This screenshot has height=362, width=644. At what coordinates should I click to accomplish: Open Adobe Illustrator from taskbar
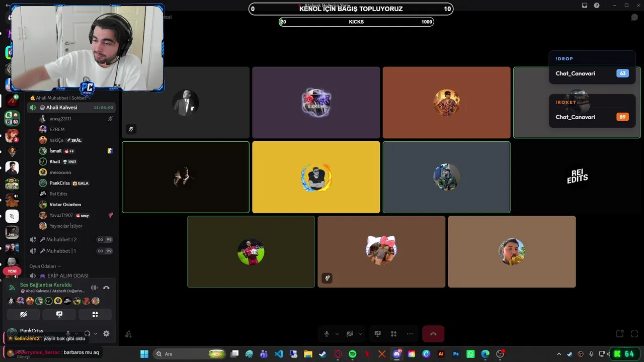pos(441,354)
